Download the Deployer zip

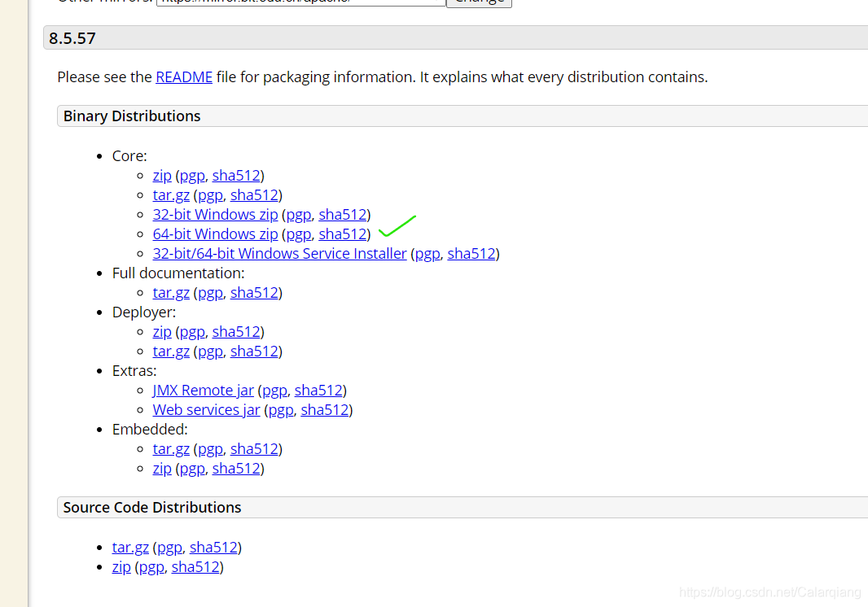point(162,331)
